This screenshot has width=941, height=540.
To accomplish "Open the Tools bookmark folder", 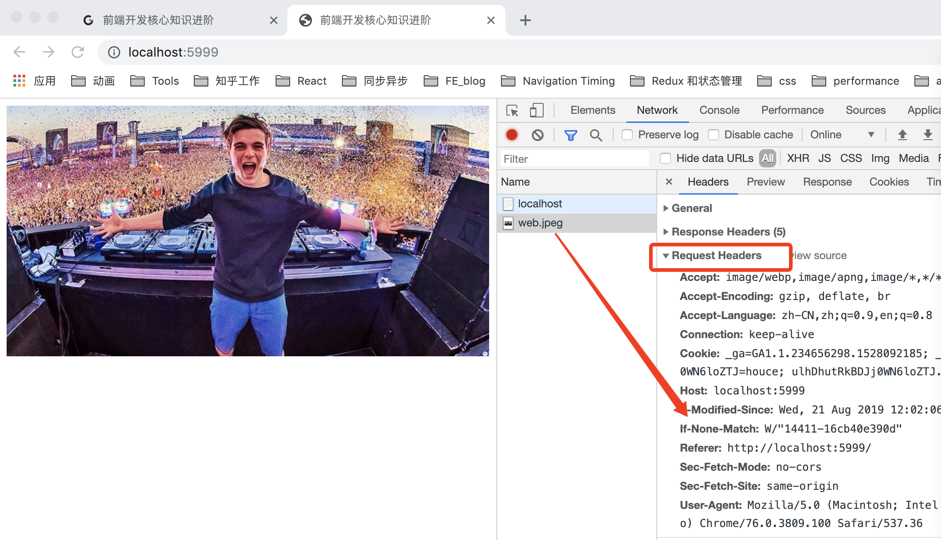I will 155,81.
